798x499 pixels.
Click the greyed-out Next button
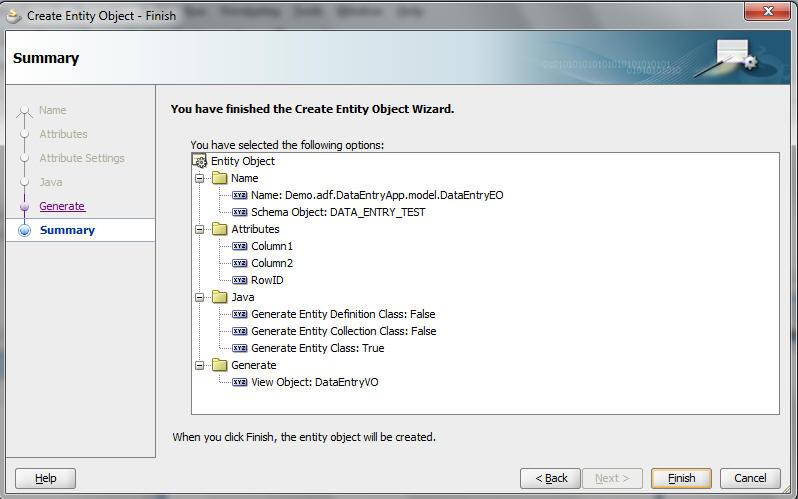(x=612, y=478)
